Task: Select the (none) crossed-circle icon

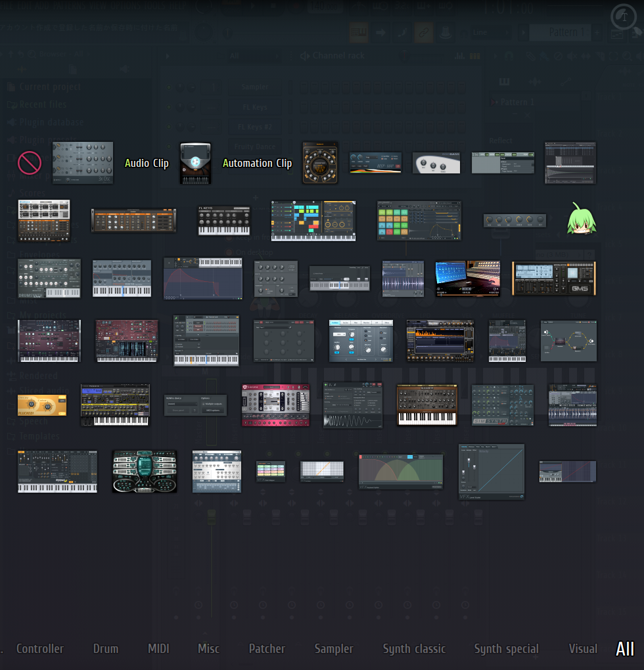Action: coord(30,163)
